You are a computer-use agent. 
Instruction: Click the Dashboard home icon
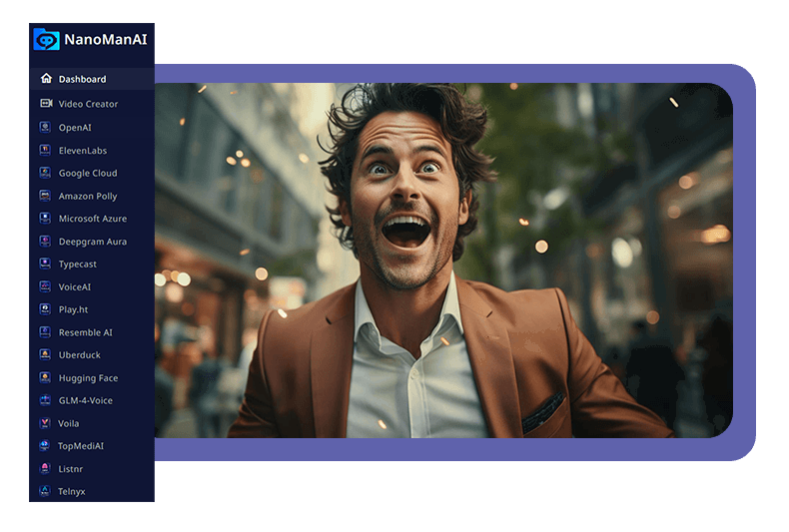click(46, 79)
